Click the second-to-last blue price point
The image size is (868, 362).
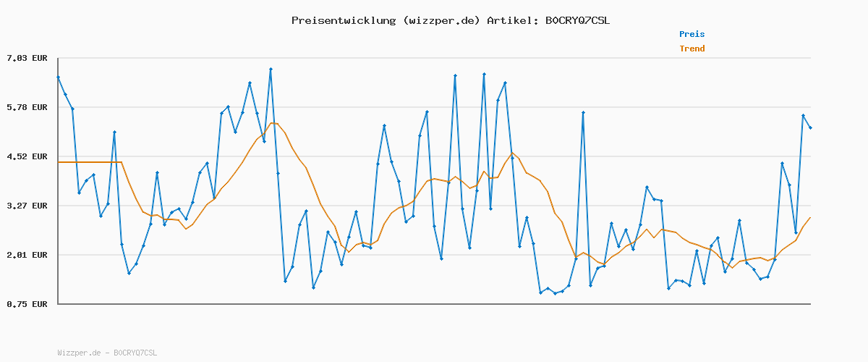[x=803, y=116]
